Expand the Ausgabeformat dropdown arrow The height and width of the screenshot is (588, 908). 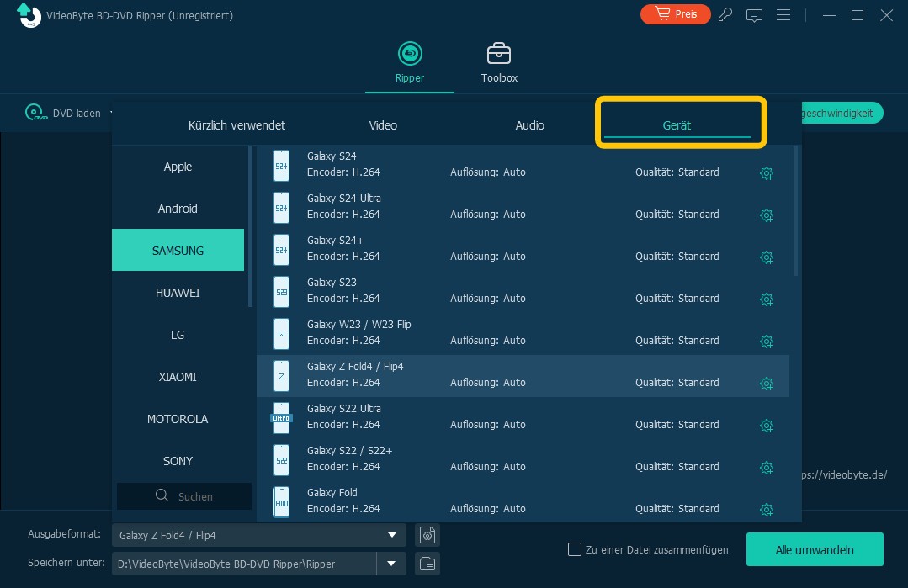392,535
